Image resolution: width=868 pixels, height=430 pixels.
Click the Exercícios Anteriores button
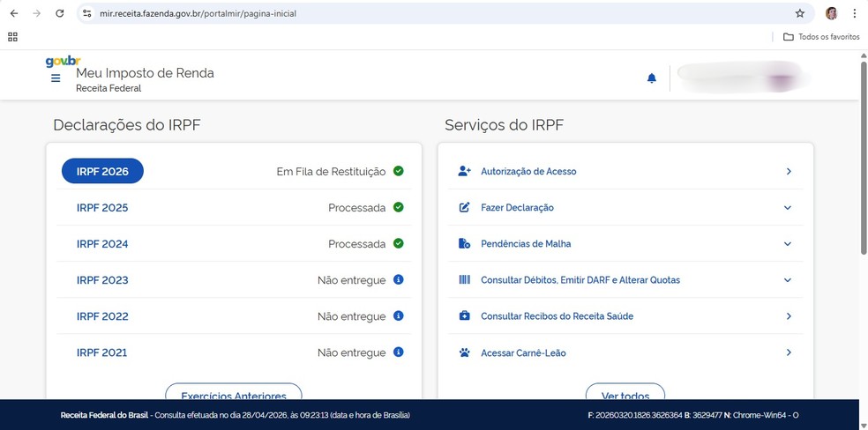233,395
